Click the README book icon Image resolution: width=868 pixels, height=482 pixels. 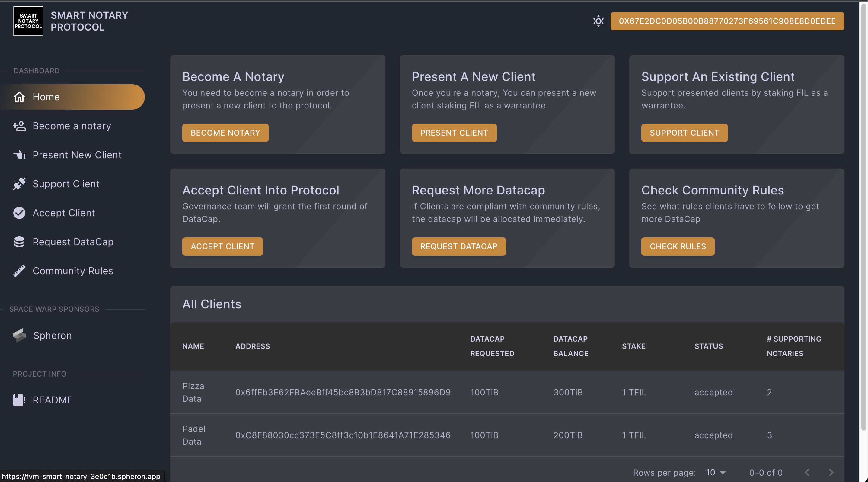19,400
